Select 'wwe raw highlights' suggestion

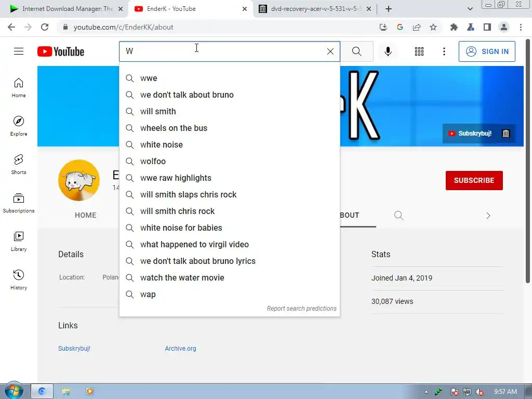coord(229,178)
